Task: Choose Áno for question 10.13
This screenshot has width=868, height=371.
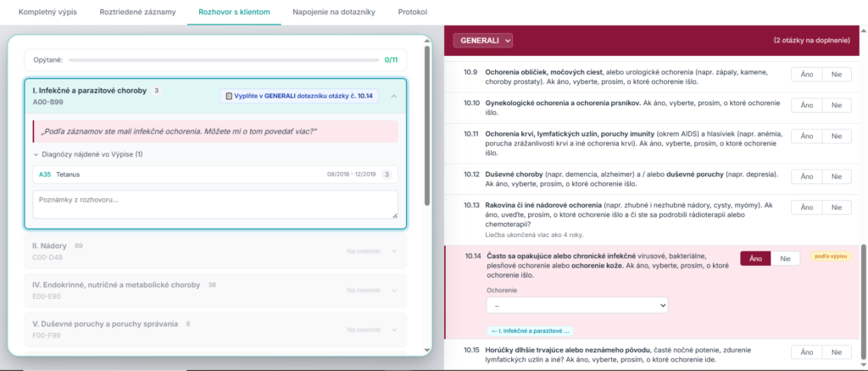Action: pyautogui.click(x=807, y=208)
